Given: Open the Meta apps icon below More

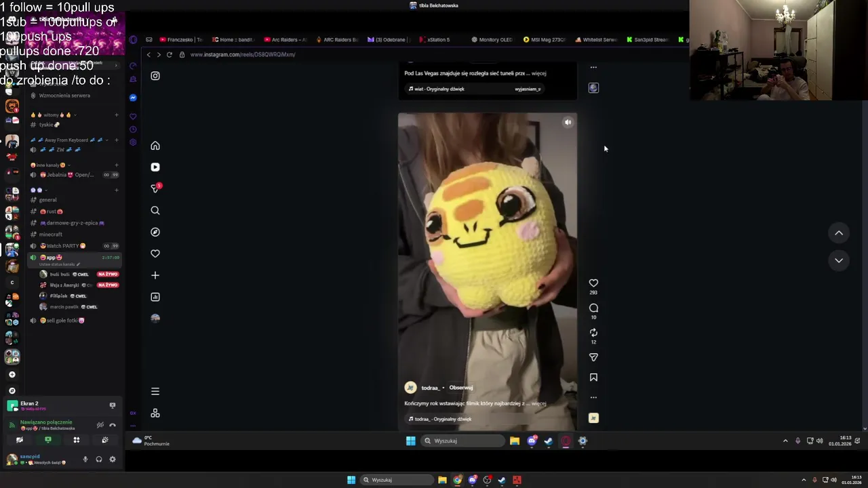Looking at the screenshot, I should click(155, 413).
